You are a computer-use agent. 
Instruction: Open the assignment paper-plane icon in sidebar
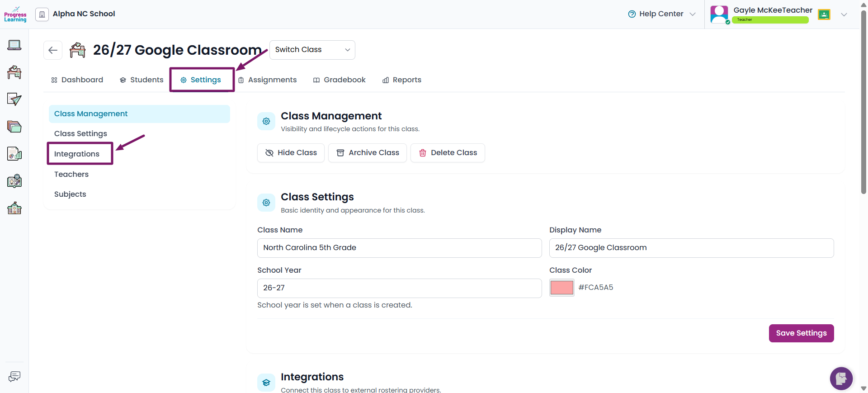coord(14,99)
